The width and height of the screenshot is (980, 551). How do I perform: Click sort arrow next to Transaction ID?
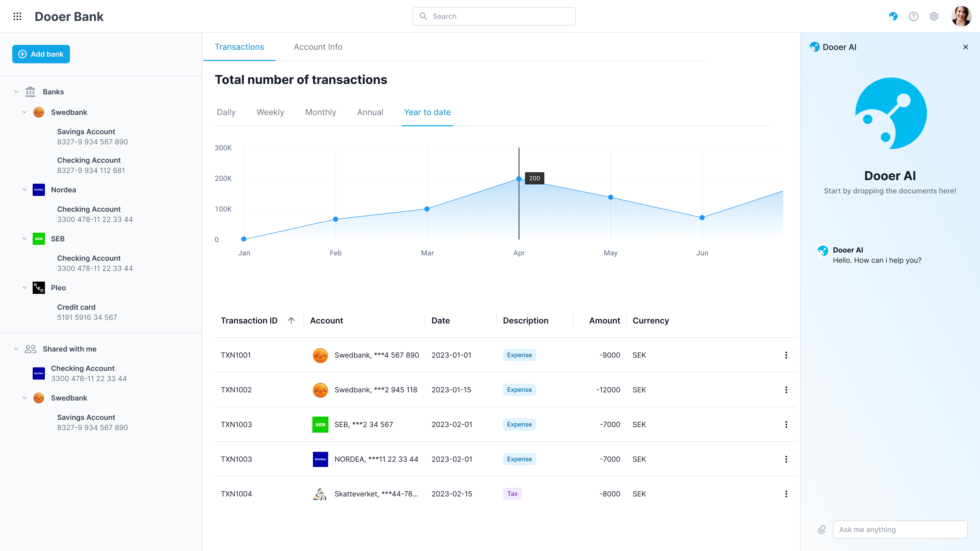coord(291,321)
